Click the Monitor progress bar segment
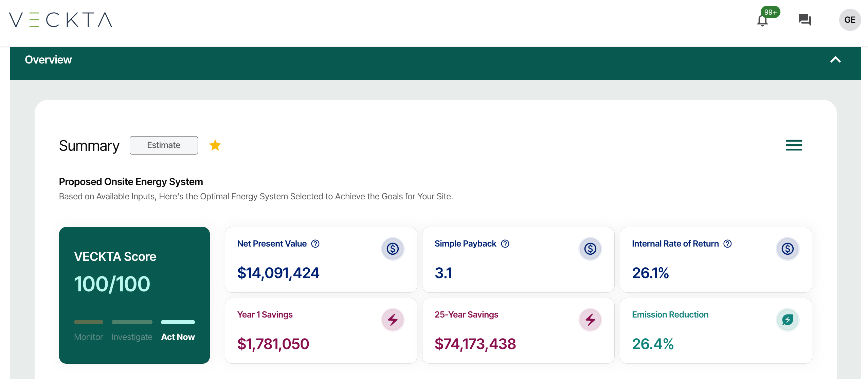Image resolution: width=868 pixels, height=379 pixels. point(88,322)
